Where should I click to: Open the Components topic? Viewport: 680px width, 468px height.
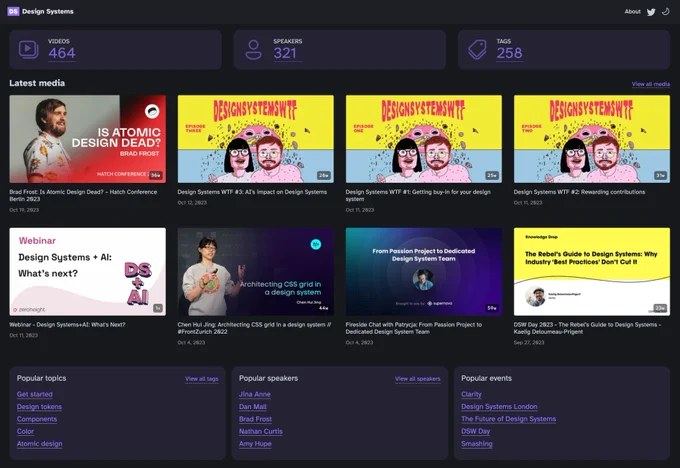pos(37,419)
